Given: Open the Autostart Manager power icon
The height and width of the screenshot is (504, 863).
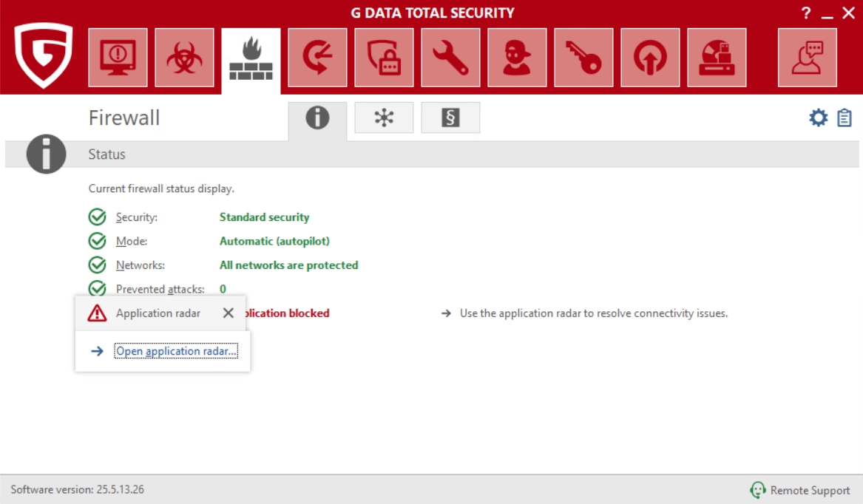Looking at the screenshot, I should point(650,58).
